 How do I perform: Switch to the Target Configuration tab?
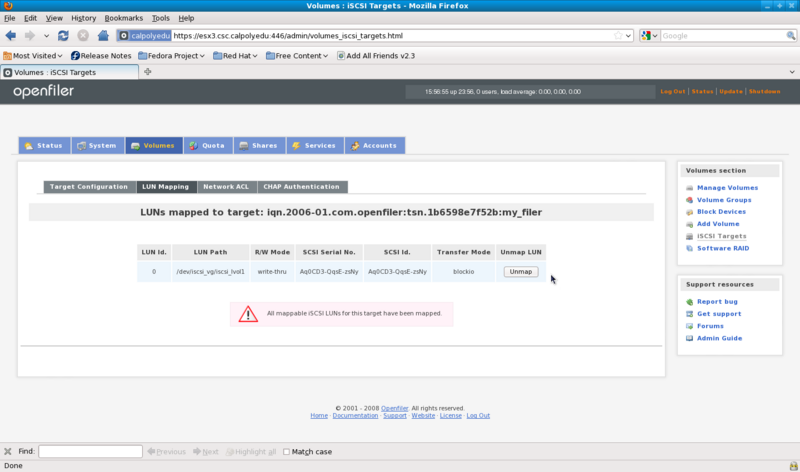pos(89,187)
